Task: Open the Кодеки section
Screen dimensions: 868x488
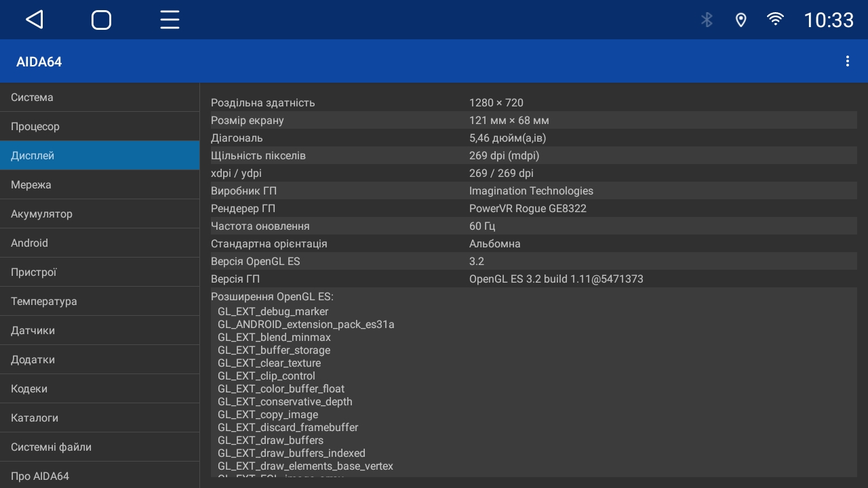Action: click(100, 389)
